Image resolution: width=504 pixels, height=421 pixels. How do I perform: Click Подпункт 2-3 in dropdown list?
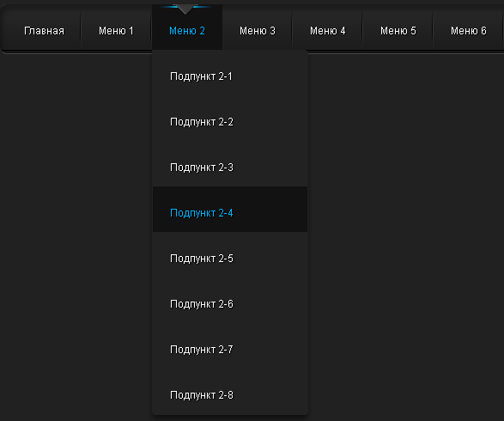click(230, 168)
